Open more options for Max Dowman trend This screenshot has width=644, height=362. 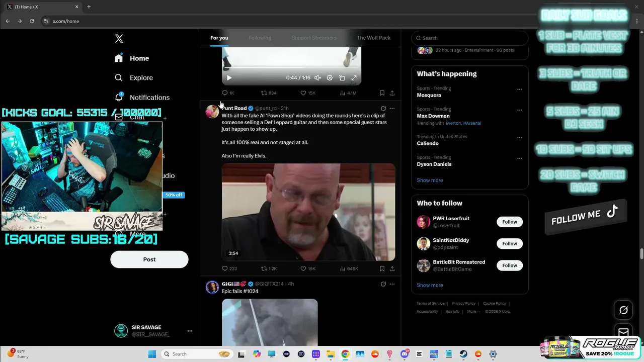(x=520, y=110)
